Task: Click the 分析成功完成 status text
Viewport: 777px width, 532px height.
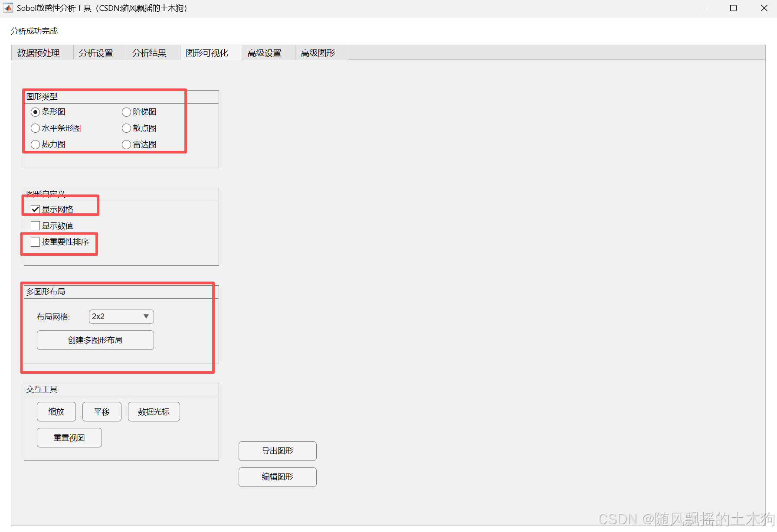Action: (34, 31)
